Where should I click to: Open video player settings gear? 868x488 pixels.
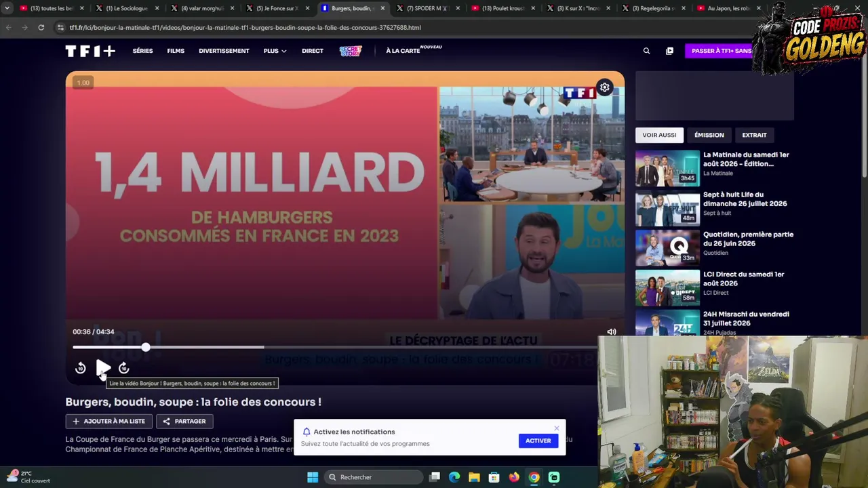click(x=604, y=87)
